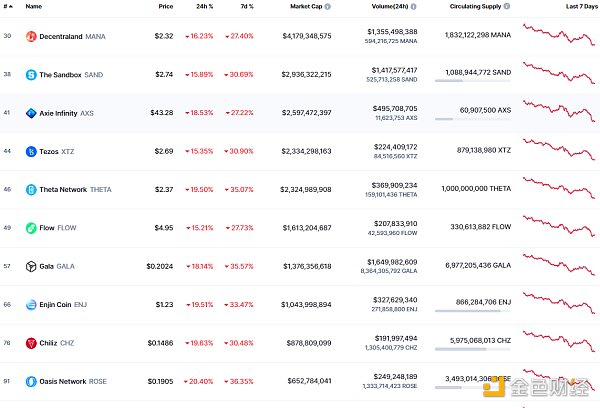
Task: Sort table by Market Cap column
Action: click(x=309, y=6)
